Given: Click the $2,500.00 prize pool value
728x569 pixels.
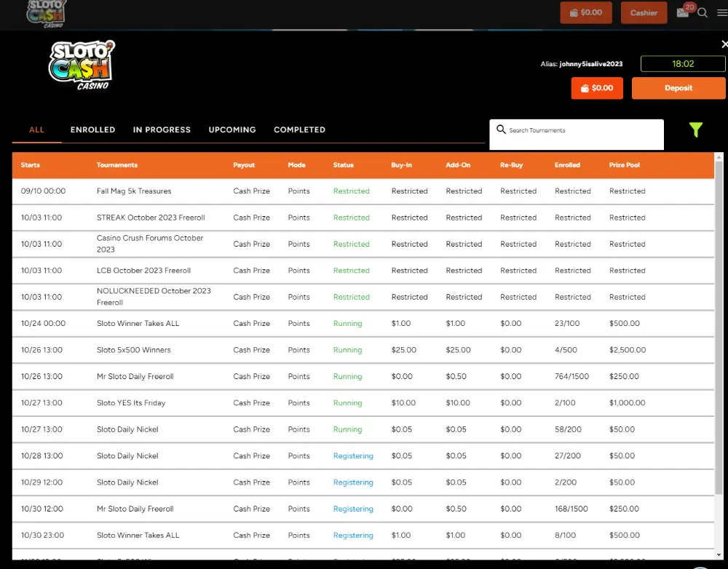Looking at the screenshot, I should 628,350.
